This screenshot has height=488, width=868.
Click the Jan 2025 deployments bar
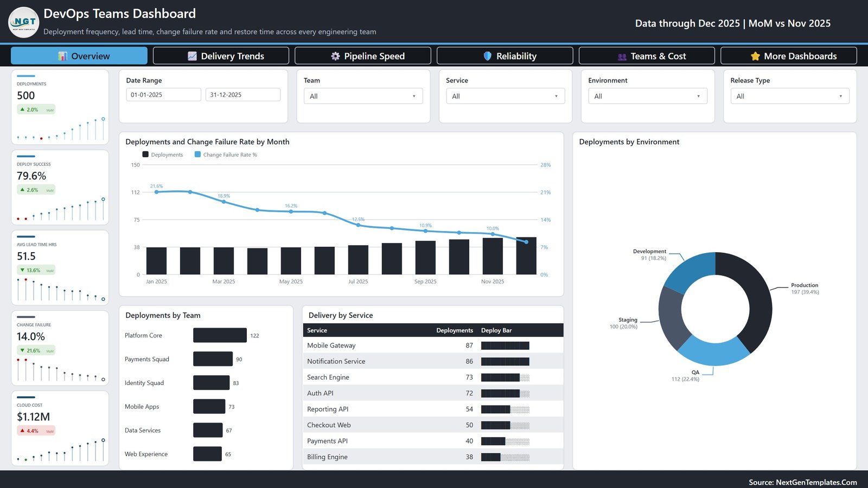coord(156,261)
